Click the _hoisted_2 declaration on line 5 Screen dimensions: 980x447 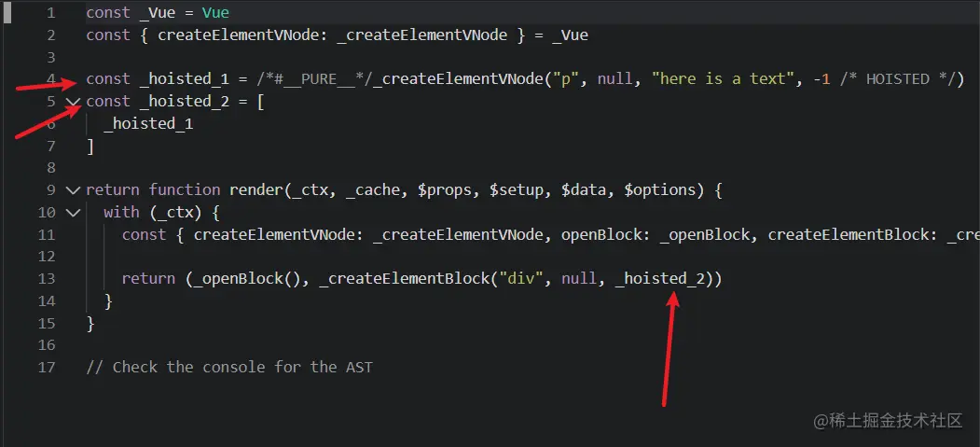(185, 102)
